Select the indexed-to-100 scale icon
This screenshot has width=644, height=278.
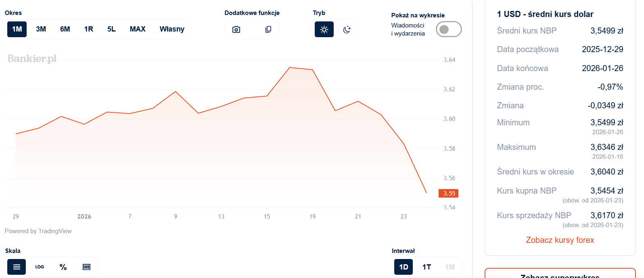click(x=86, y=267)
